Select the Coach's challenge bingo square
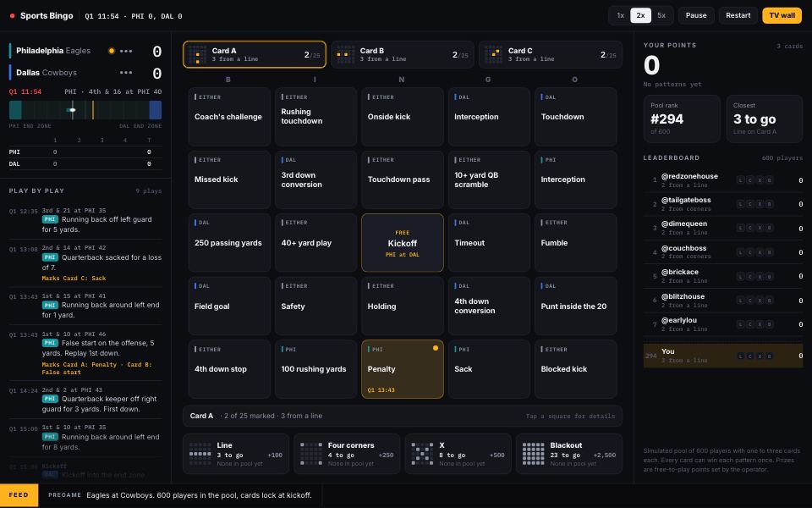The height and width of the screenshot is (508, 812). [x=229, y=117]
